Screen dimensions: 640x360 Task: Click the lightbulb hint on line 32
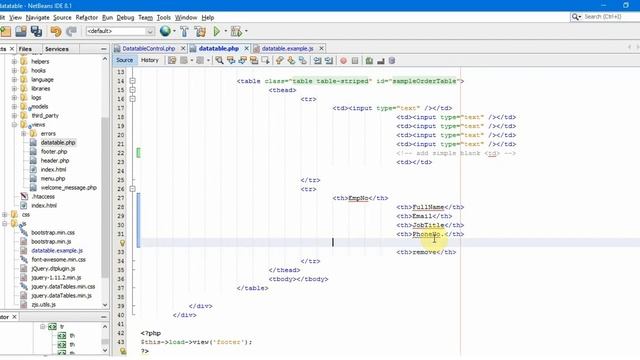(122, 243)
